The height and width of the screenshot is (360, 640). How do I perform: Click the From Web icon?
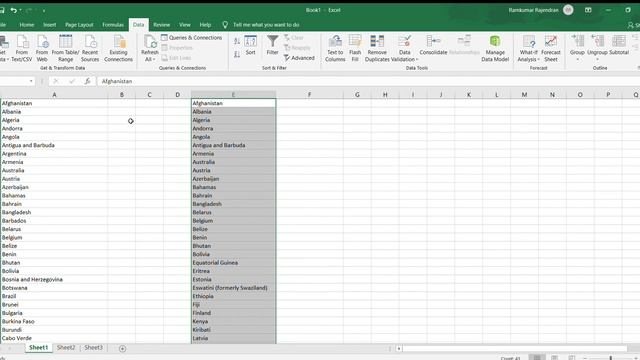point(42,48)
